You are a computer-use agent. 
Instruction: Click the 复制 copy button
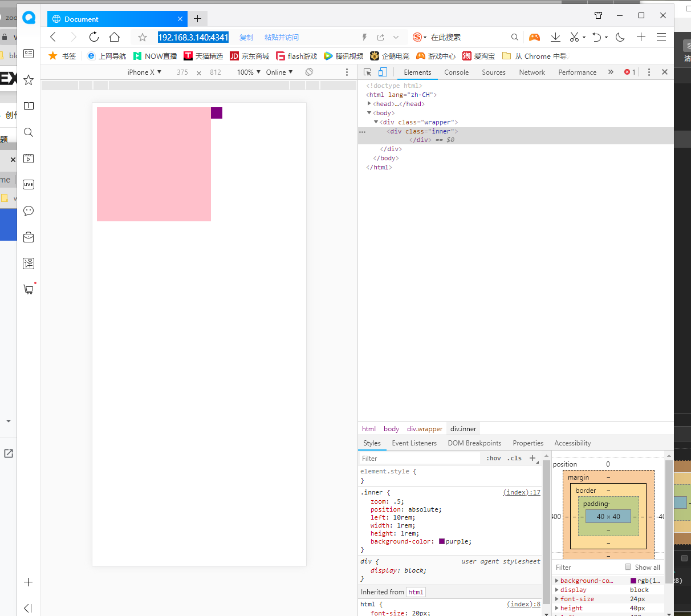(x=246, y=37)
